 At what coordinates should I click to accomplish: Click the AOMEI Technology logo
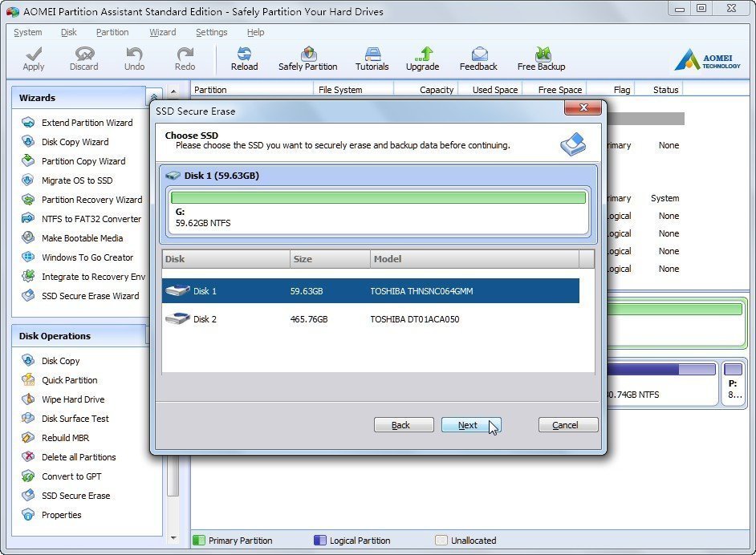pyautogui.click(x=707, y=59)
